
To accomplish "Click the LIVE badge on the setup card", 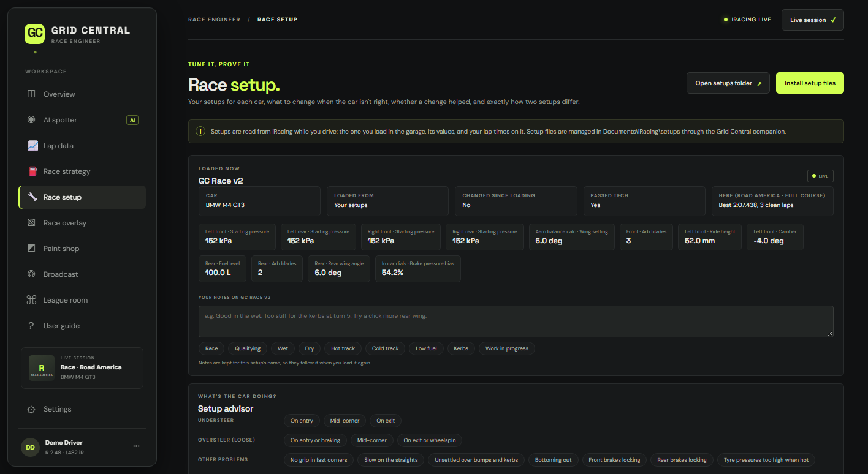I will pos(820,176).
